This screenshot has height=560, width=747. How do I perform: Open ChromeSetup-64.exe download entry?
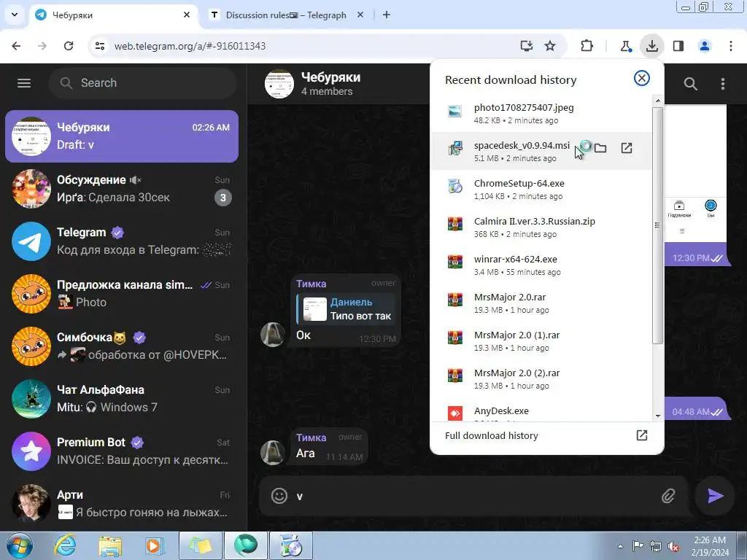(541, 189)
